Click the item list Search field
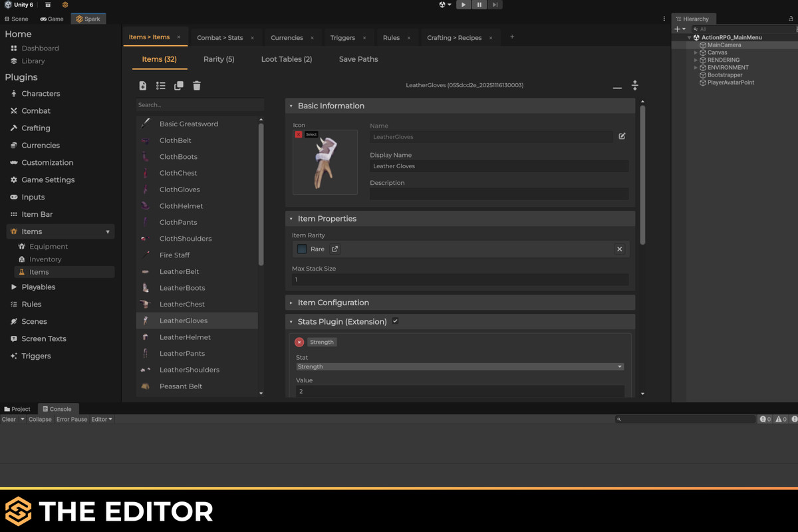Screen dimensions: 798x532 (199, 104)
